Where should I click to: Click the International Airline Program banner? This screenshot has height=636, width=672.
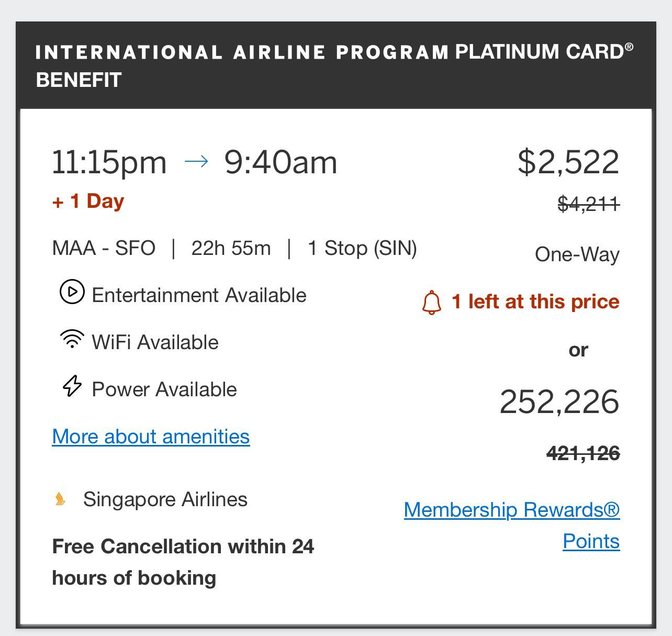pyautogui.click(x=336, y=65)
